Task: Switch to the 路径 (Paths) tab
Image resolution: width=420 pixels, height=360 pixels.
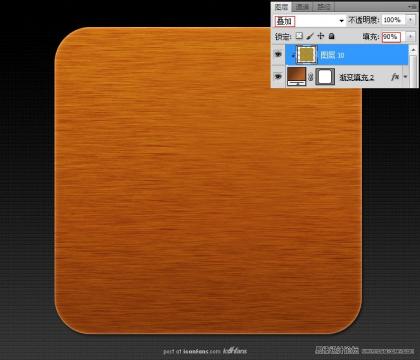Action: (324, 7)
